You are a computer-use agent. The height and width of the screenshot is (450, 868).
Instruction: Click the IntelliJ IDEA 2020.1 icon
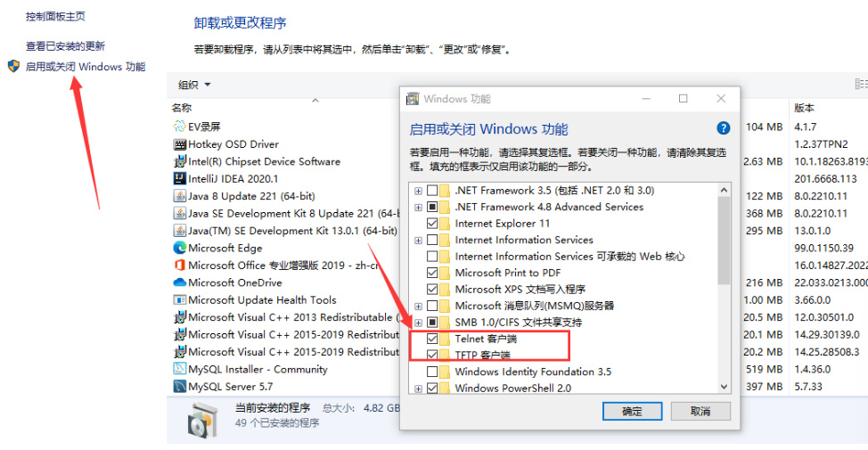179,179
